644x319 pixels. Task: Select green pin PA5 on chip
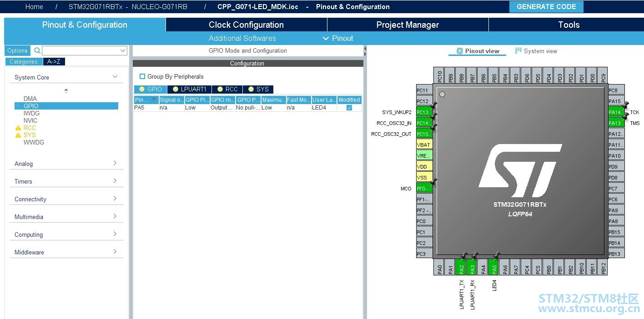pyautogui.click(x=494, y=267)
